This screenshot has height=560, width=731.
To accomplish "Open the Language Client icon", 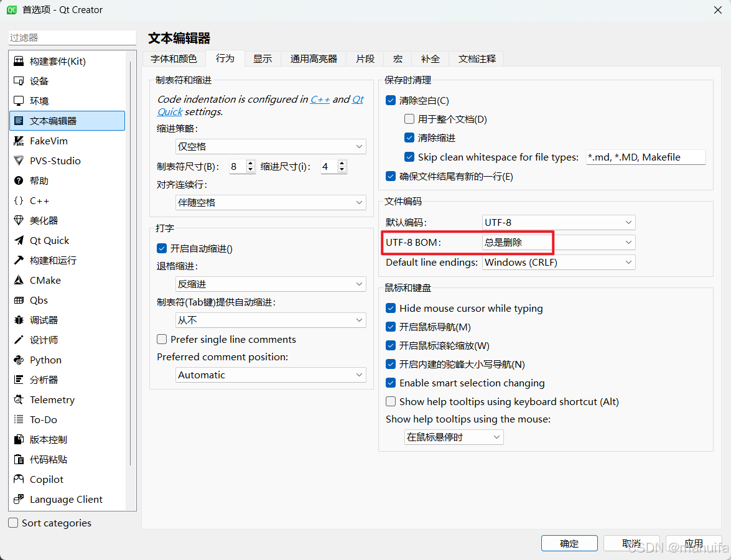I will [x=19, y=500].
